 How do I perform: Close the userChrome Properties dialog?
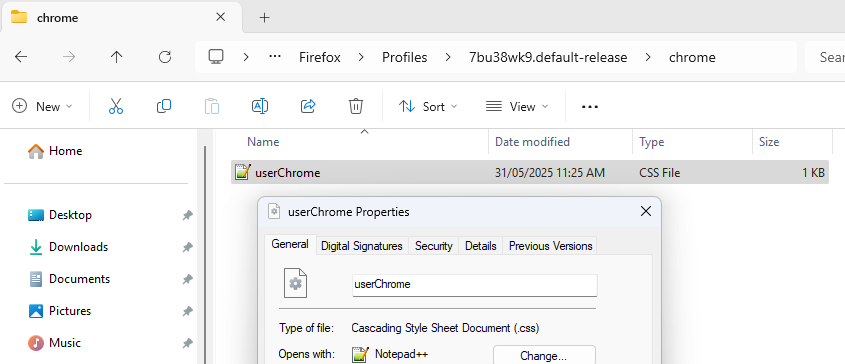click(646, 211)
